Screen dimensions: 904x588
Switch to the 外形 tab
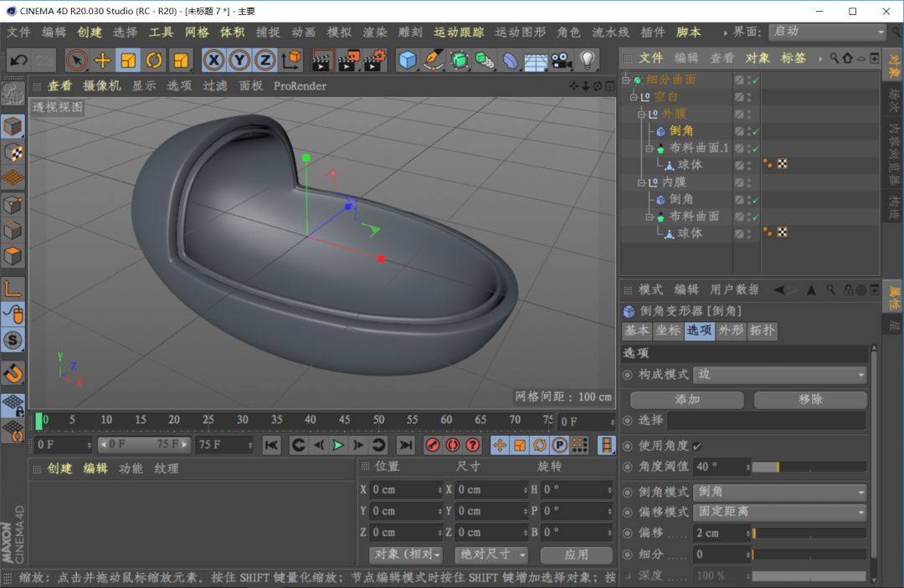click(731, 330)
